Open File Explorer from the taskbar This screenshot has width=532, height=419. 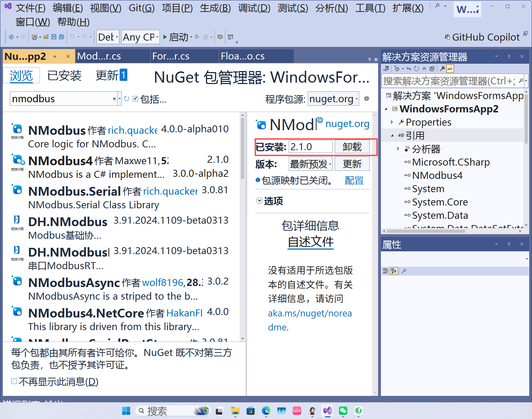[x=235, y=411]
